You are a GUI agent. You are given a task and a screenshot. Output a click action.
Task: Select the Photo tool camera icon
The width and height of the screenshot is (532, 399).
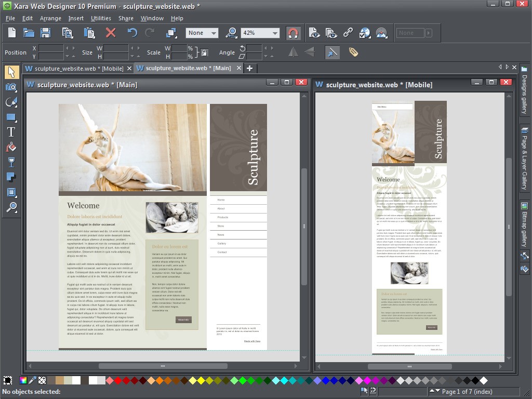coord(11,87)
